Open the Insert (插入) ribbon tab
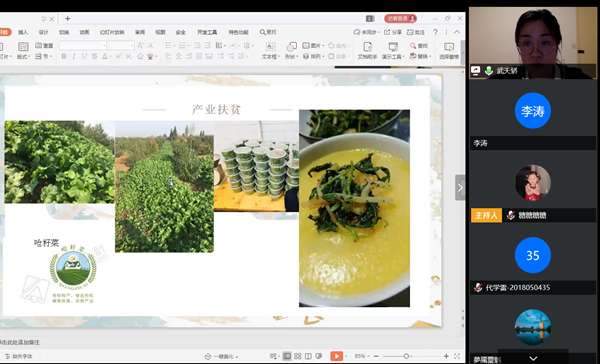This screenshot has width=600, height=364. coord(23,33)
